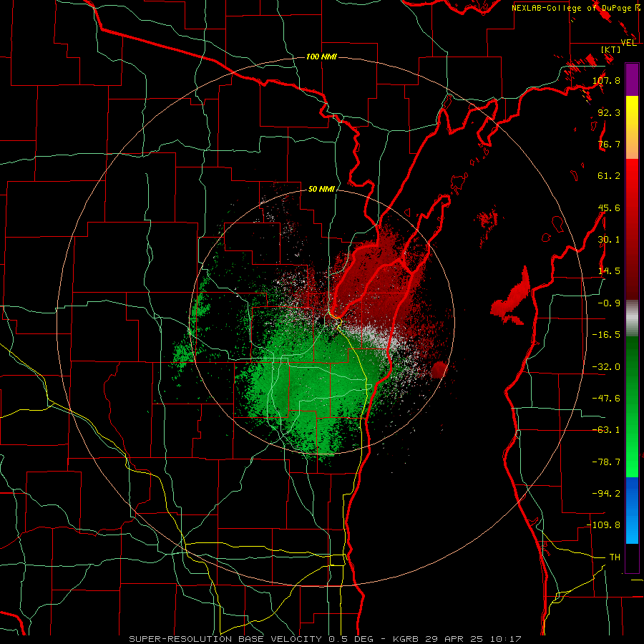
Task: Pick the -78.7 legend value
Action: pyautogui.click(x=606, y=462)
